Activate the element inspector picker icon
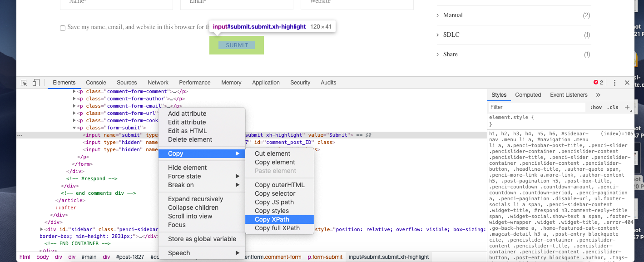 click(x=24, y=83)
